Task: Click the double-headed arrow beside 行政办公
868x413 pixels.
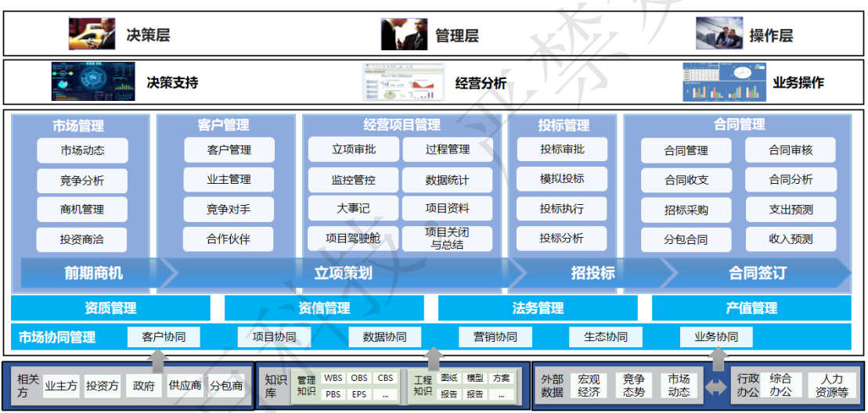Action: click(x=716, y=387)
